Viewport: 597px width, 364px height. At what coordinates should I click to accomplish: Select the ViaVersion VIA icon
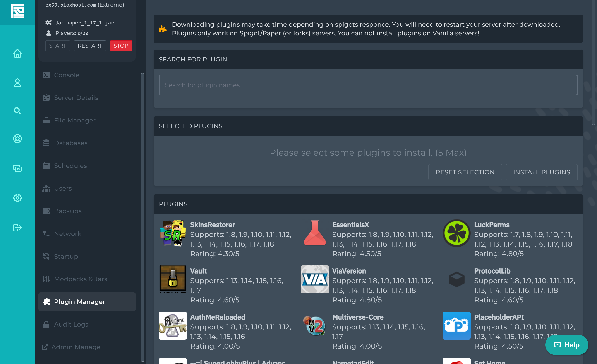point(315,279)
